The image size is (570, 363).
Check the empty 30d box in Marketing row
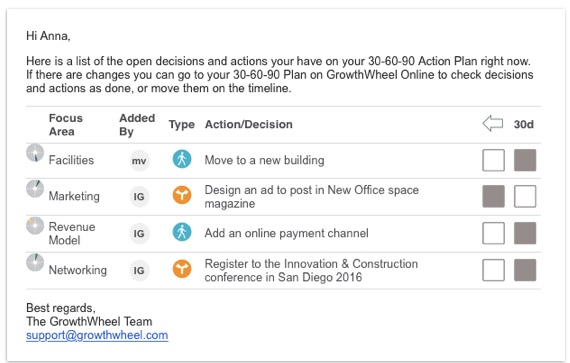[x=525, y=196]
